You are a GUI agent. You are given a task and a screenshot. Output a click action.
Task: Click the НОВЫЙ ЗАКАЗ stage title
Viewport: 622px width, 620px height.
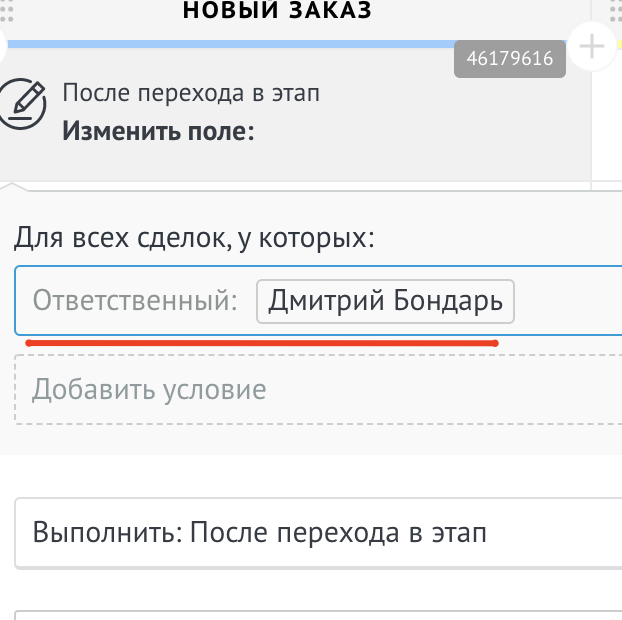click(278, 11)
